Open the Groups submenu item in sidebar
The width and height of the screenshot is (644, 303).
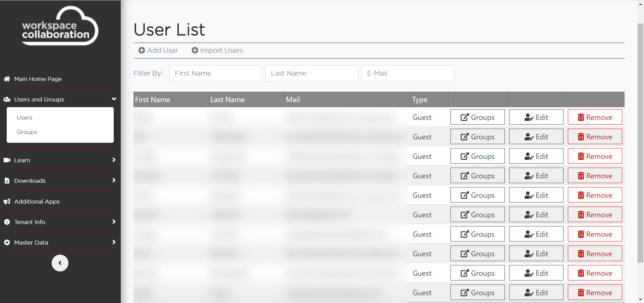click(27, 132)
